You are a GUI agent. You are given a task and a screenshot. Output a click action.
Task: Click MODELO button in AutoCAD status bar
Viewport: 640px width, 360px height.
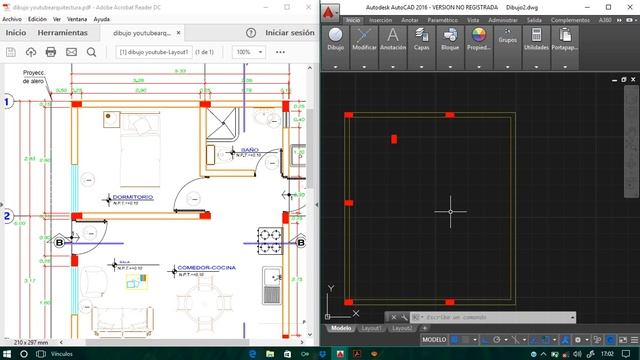434,340
